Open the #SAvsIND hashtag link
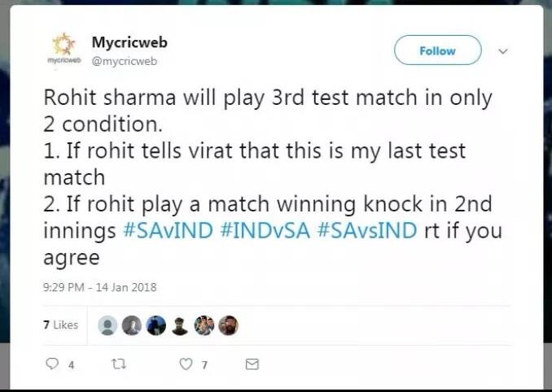552x392 pixels. (x=367, y=231)
